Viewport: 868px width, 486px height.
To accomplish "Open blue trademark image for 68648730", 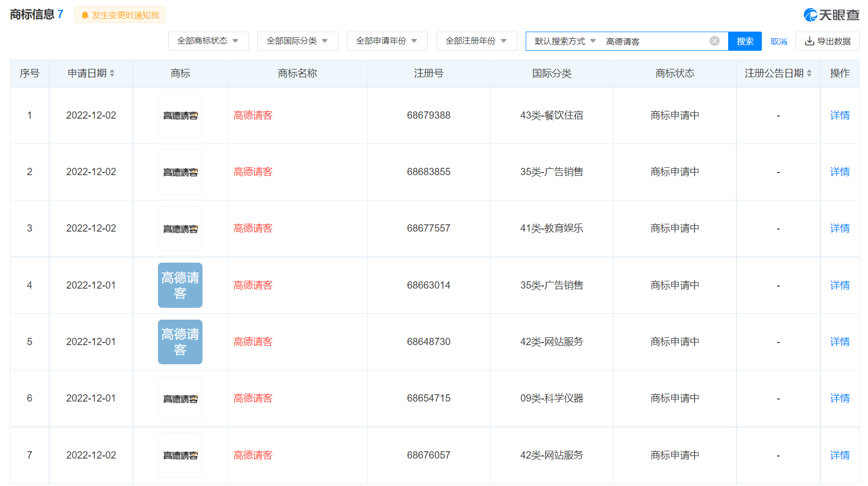I will tap(180, 342).
